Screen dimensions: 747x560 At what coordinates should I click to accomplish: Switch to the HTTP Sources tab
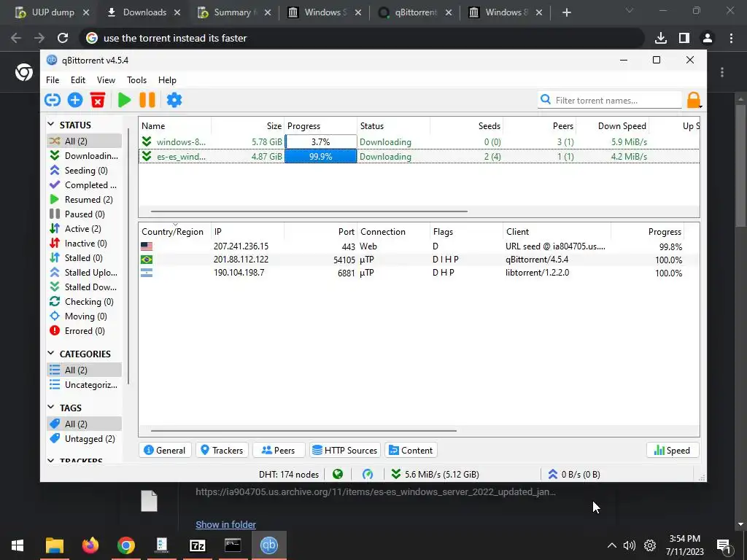pyautogui.click(x=345, y=450)
